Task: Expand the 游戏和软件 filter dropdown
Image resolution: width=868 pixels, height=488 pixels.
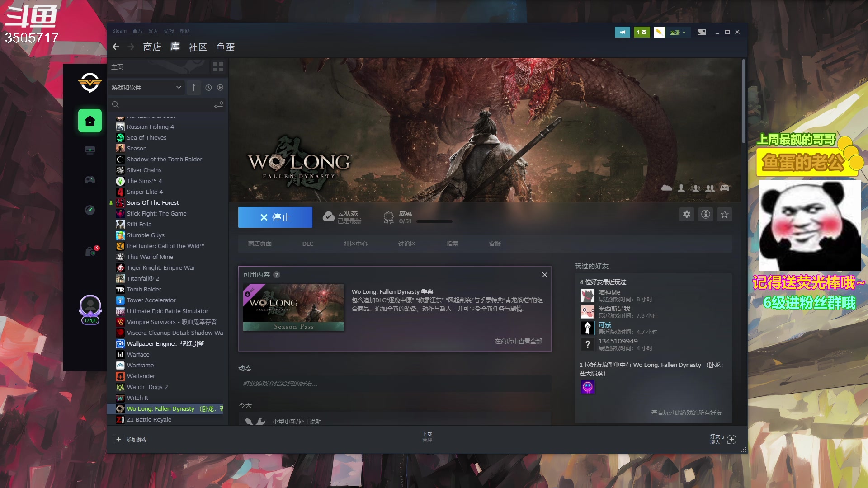Action: tap(146, 88)
